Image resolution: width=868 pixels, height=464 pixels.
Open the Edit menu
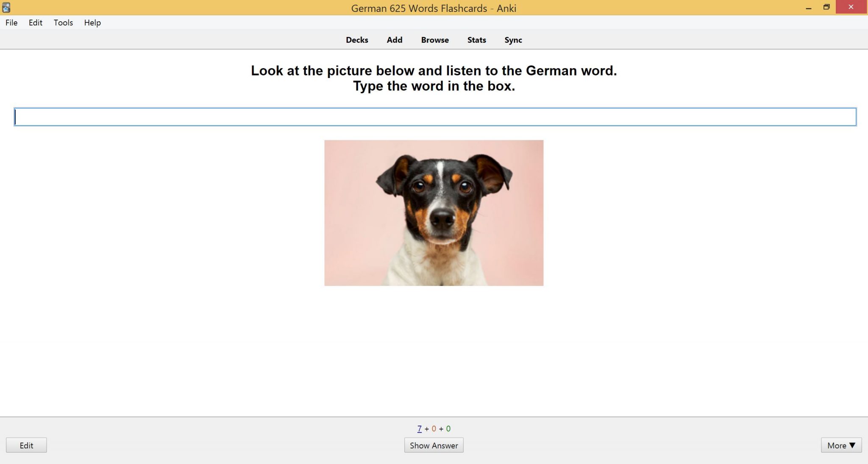(x=36, y=22)
